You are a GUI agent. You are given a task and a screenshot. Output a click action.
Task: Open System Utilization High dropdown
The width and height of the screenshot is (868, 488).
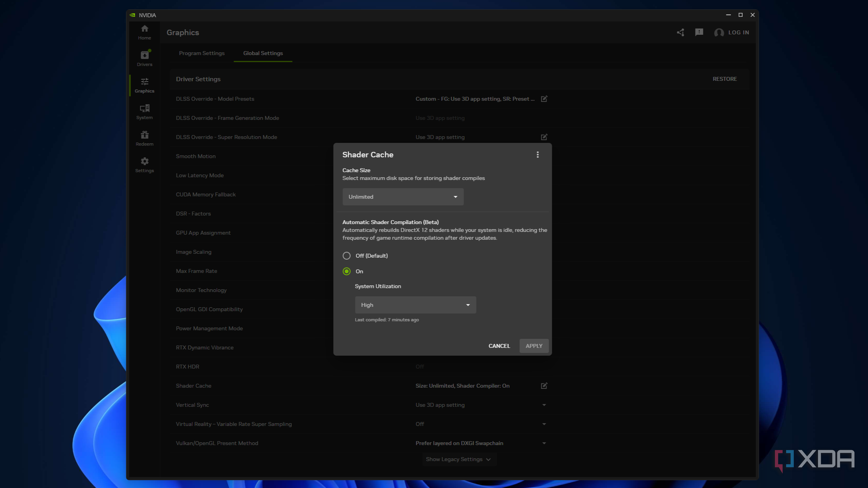(x=415, y=305)
